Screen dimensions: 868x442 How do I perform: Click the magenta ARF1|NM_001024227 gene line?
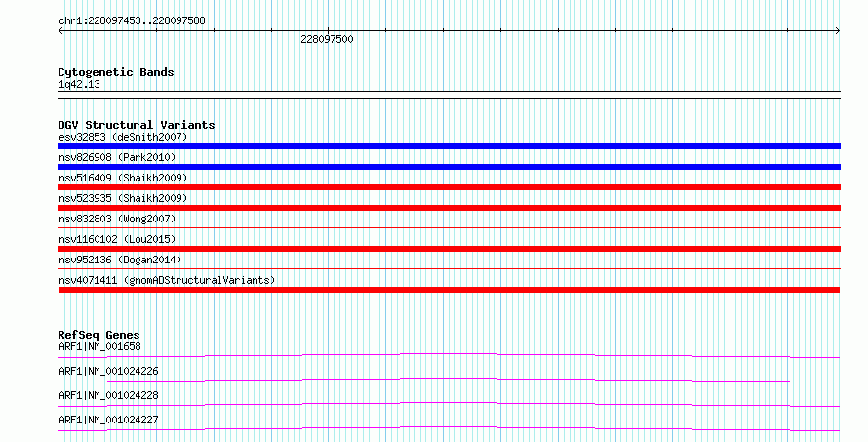(449, 428)
